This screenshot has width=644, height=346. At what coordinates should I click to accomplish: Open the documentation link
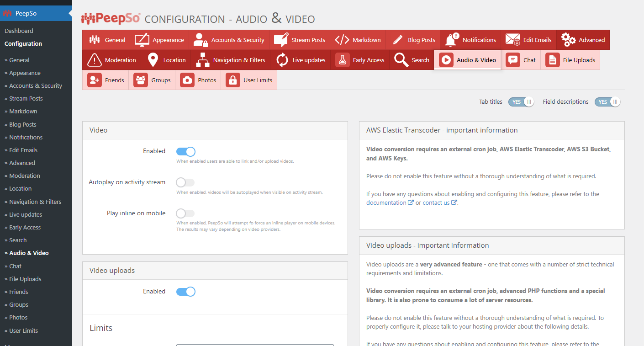click(390, 202)
